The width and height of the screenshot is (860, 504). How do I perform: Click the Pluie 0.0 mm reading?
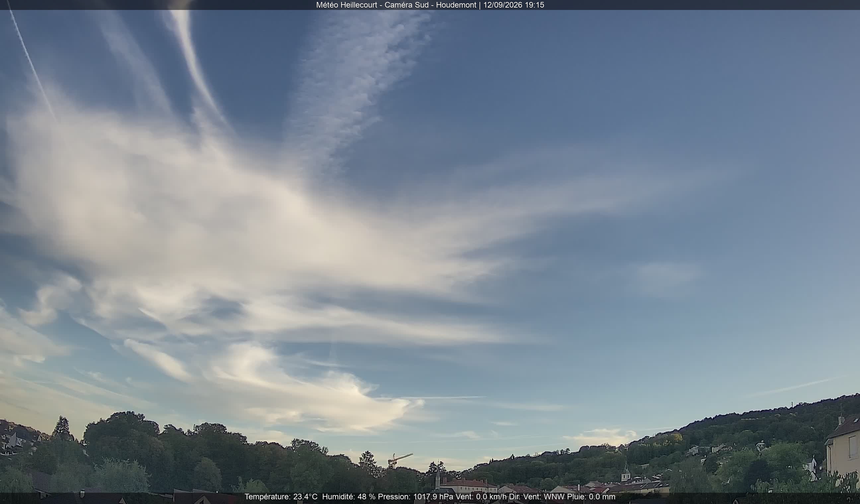click(591, 497)
